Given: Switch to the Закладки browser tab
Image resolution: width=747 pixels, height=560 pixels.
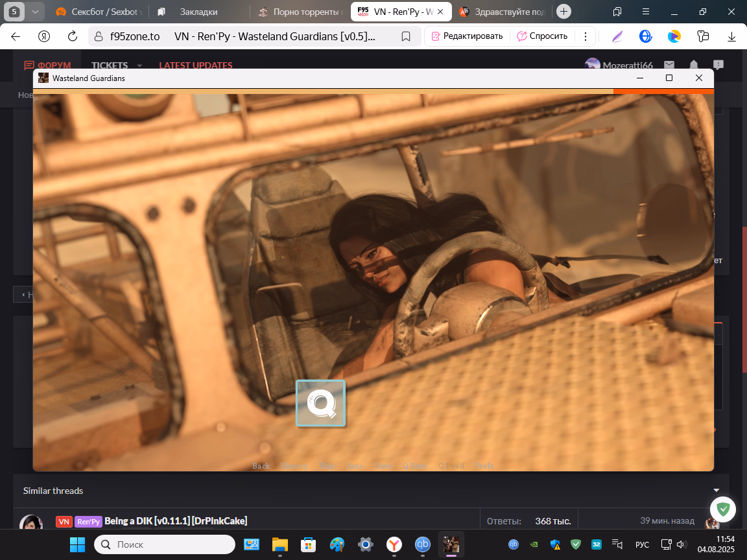Looking at the screenshot, I should point(198,12).
